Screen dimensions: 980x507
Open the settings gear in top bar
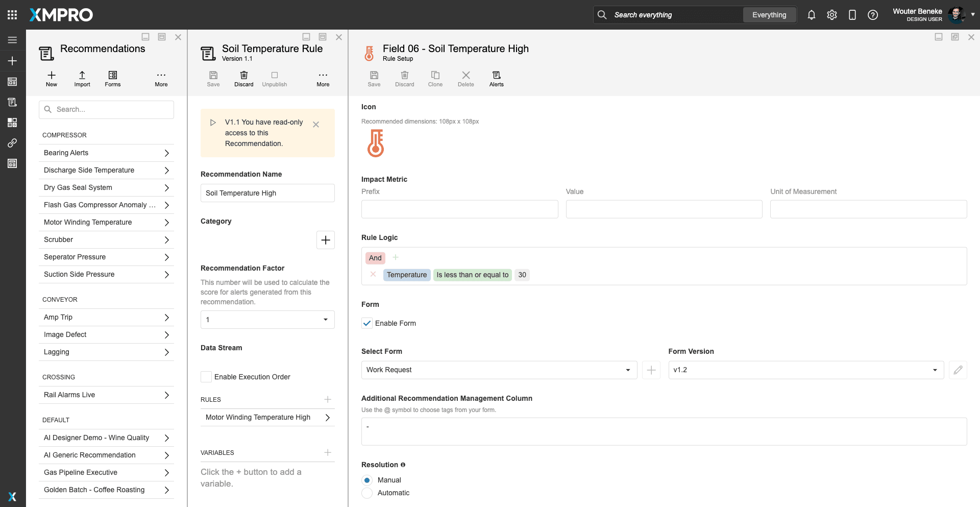(x=831, y=15)
